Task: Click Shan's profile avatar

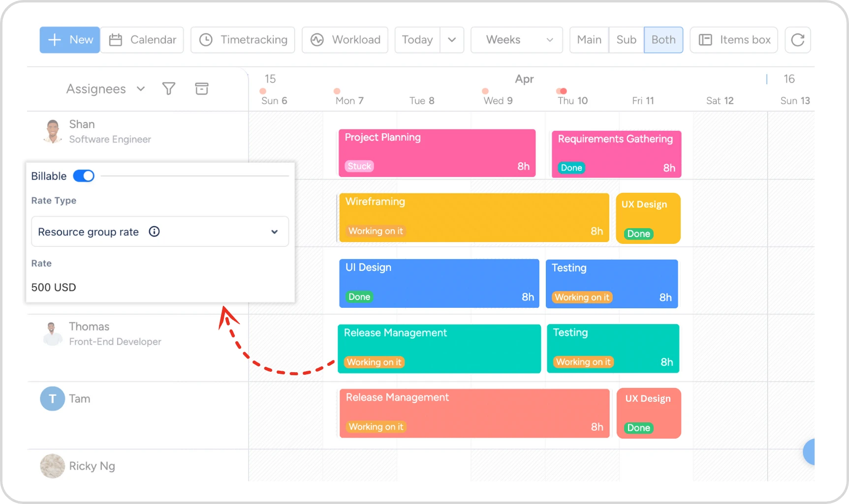Action: tap(52, 131)
